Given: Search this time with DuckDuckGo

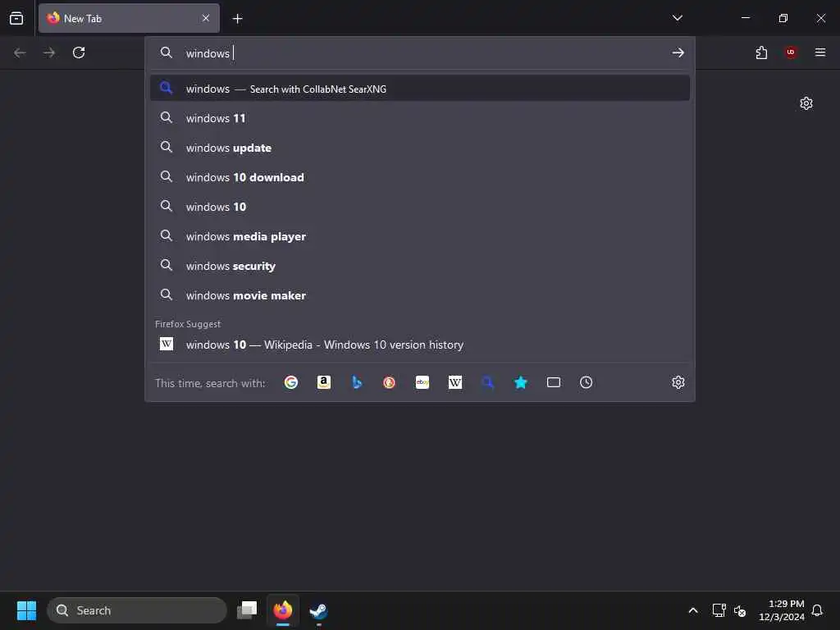Looking at the screenshot, I should [x=390, y=382].
